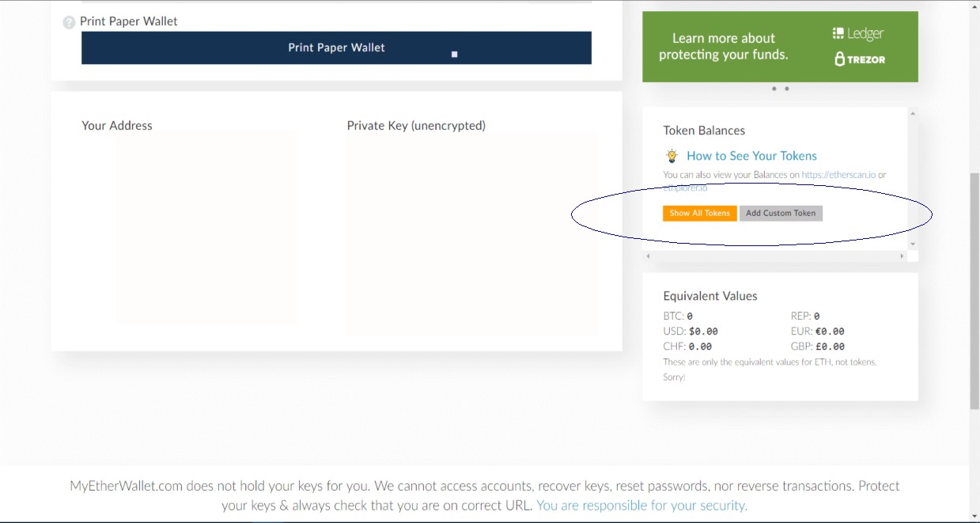
Task: Click the Ledger logo in green banner
Action: (x=858, y=33)
